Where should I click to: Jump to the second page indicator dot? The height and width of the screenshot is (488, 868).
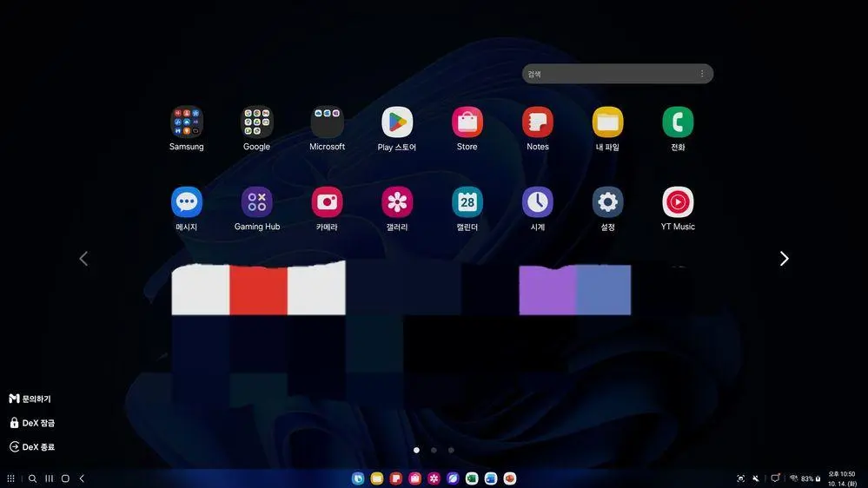[x=434, y=451]
